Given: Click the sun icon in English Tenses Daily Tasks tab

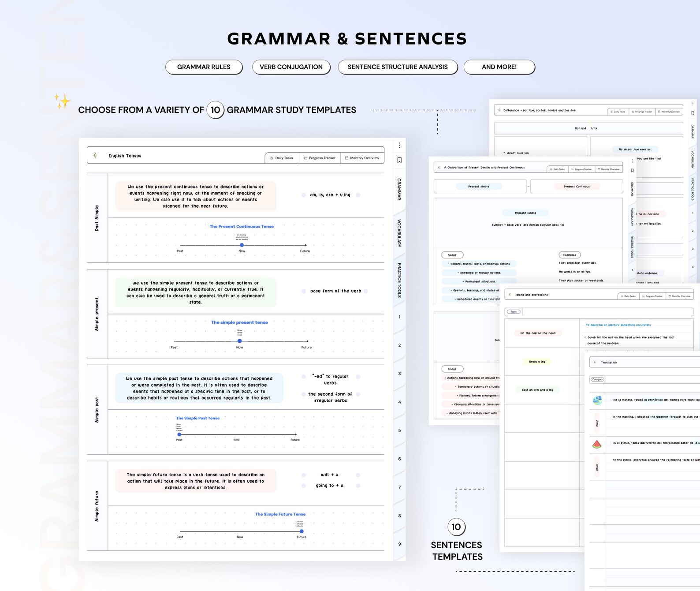Looking at the screenshot, I should [x=272, y=158].
